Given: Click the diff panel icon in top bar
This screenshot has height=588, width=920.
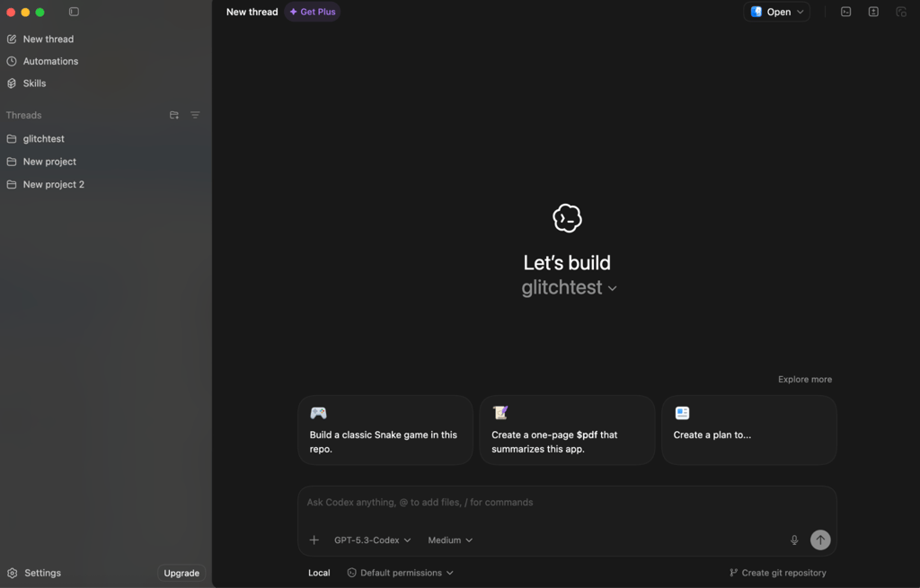Looking at the screenshot, I should [x=873, y=12].
